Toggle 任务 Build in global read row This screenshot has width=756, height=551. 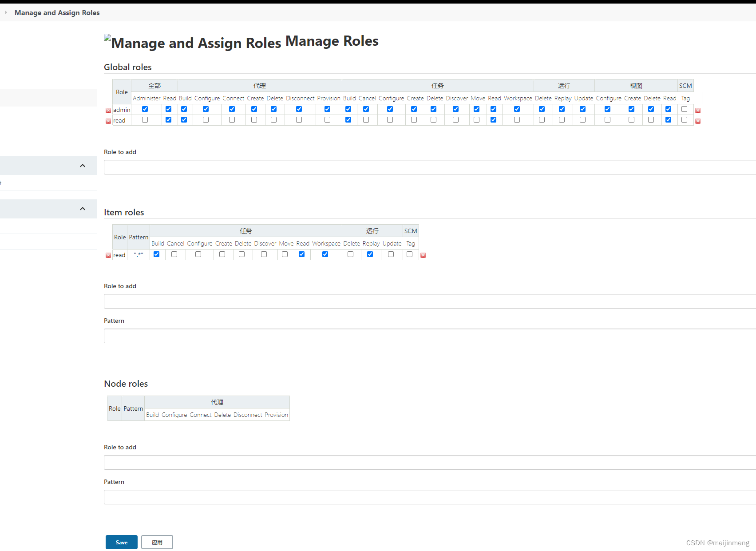[x=348, y=119]
